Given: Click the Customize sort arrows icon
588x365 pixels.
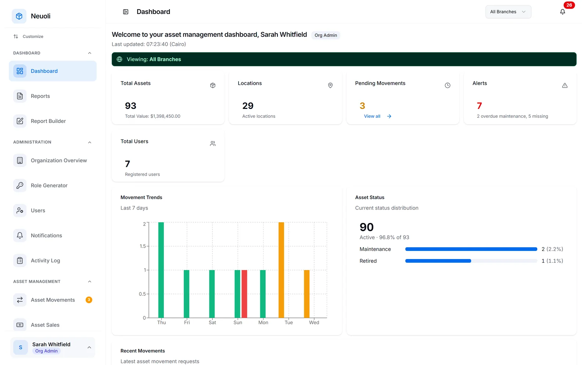Looking at the screenshot, I should [16, 36].
